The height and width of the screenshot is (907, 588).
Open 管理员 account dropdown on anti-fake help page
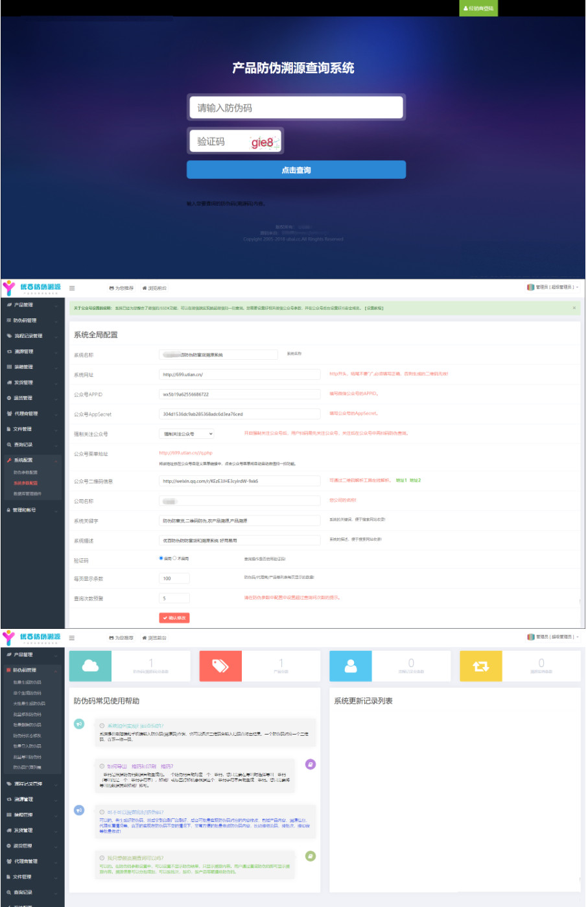tap(552, 637)
